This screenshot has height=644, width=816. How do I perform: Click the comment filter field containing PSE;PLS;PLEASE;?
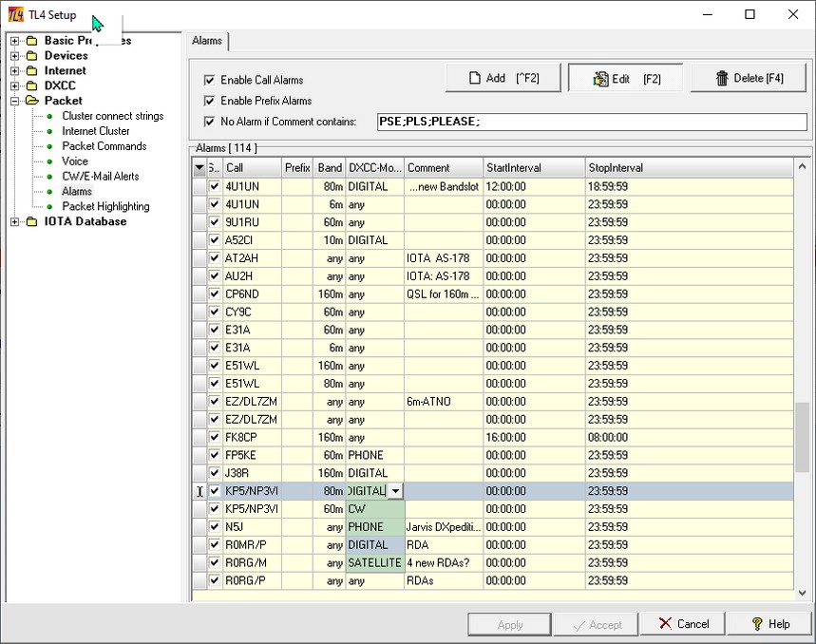coord(592,122)
